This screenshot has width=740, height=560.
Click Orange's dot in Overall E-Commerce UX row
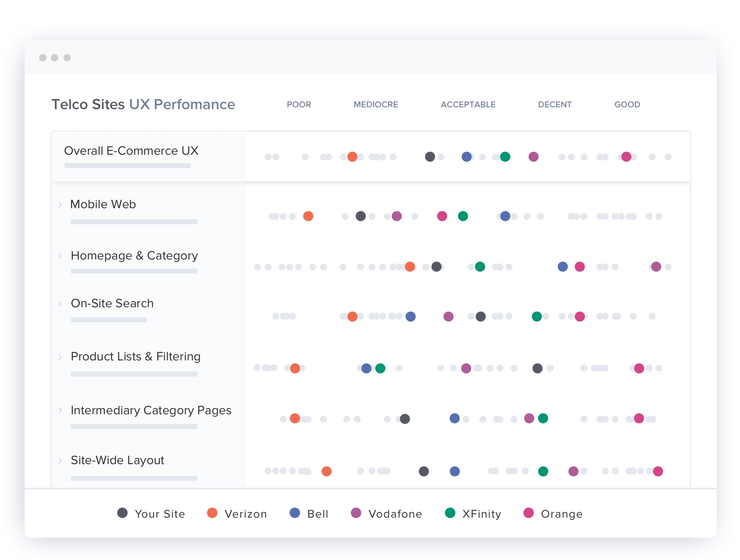pos(626,157)
